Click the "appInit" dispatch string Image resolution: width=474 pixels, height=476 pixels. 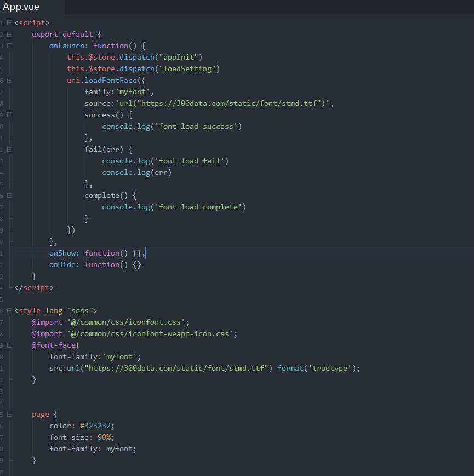click(180, 57)
